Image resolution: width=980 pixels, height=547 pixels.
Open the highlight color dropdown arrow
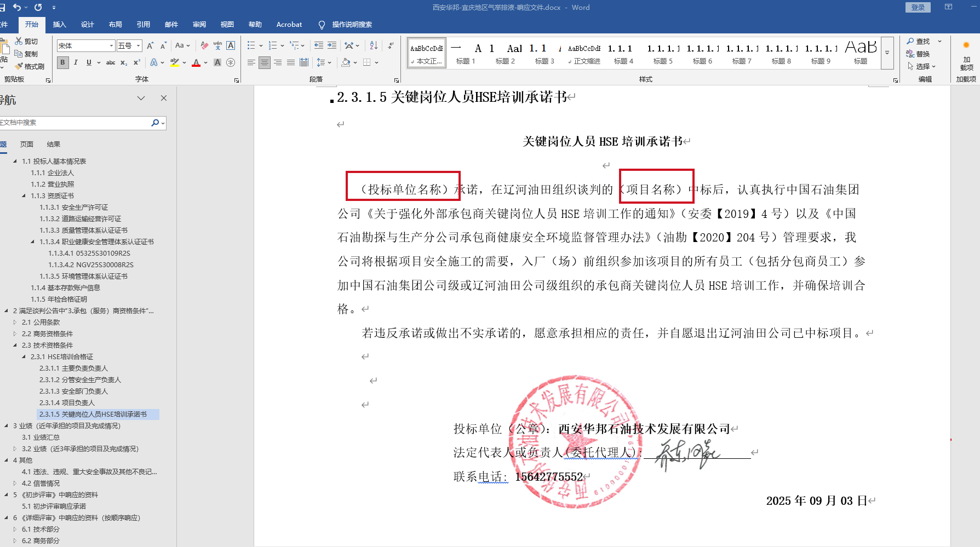[x=184, y=62]
